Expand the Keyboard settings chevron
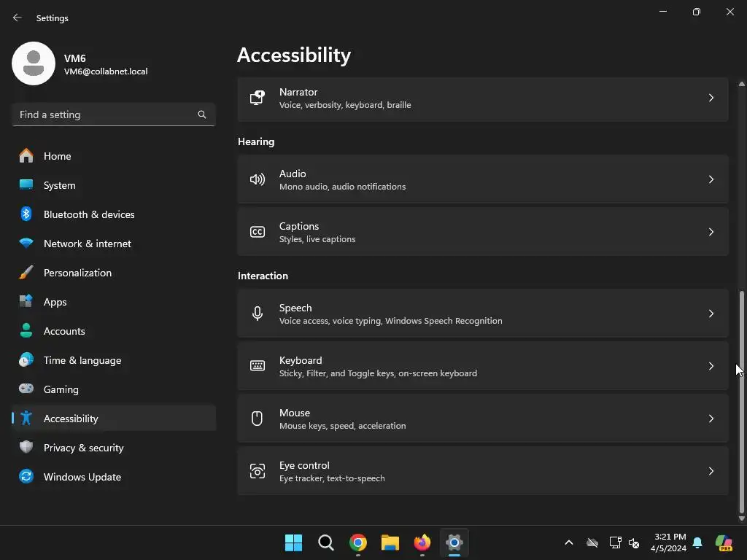This screenshot has height=560, width=747. point(711,366)
